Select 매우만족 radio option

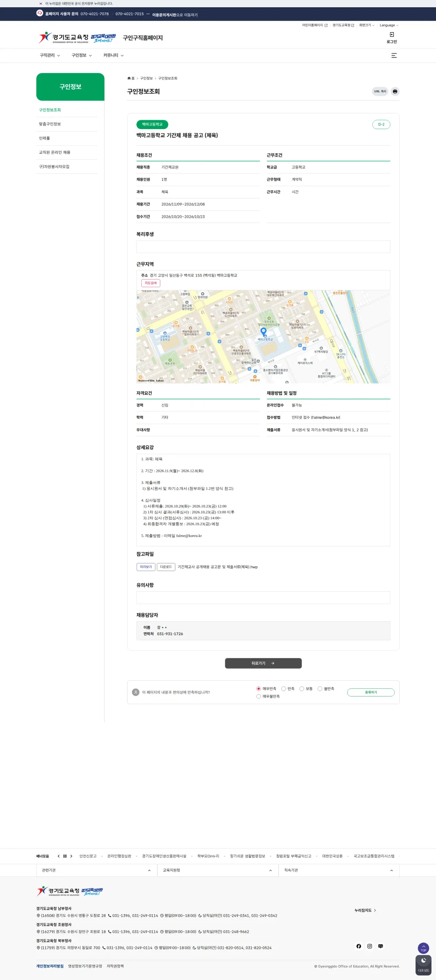pyautogui.click(x=258, y=689)
